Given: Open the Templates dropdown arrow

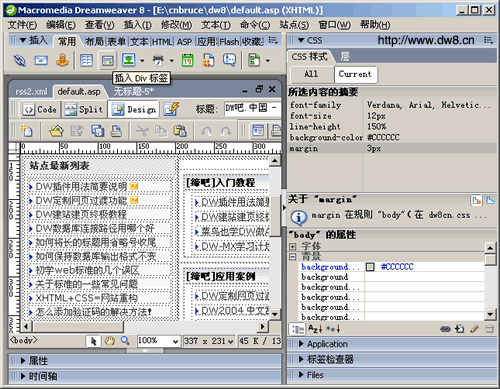Looking at the screenshot, I should (x=268, y=61).
